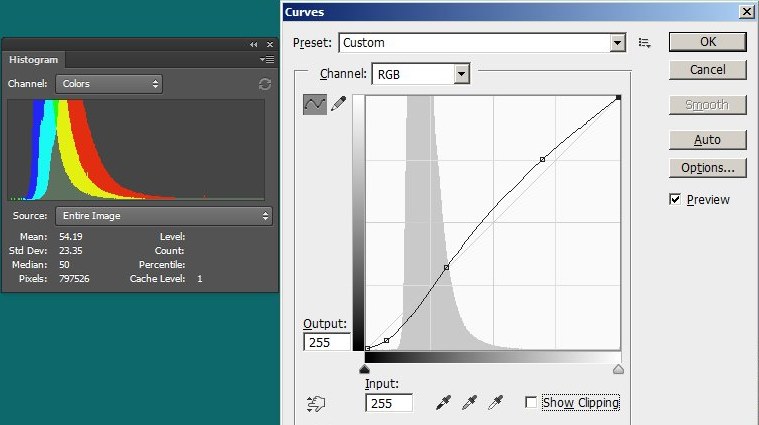Pick the white point eyedropper
The width and height of the screenshot is (759, 425).
tap(494, 403)
